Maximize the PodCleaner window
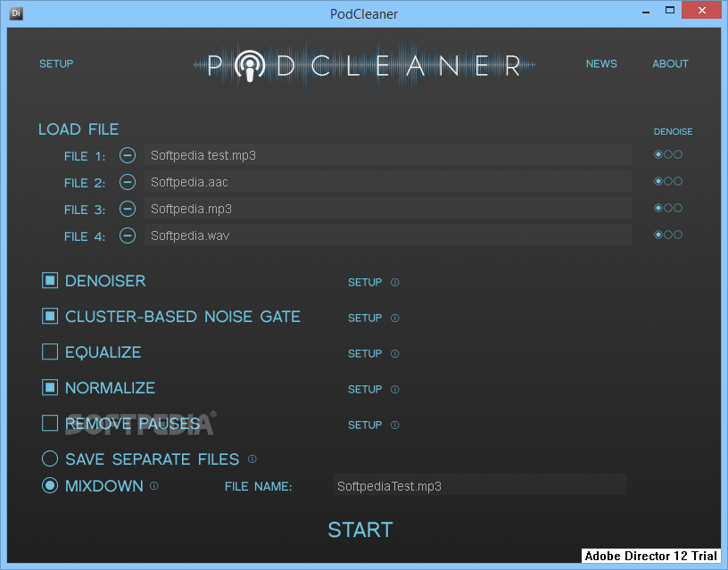This screenshot has height=570, width=728. [x=669, y=10]
